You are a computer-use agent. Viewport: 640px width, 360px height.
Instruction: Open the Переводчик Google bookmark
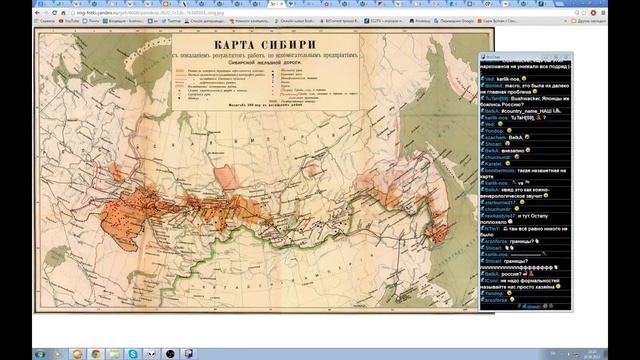point(453,21)
